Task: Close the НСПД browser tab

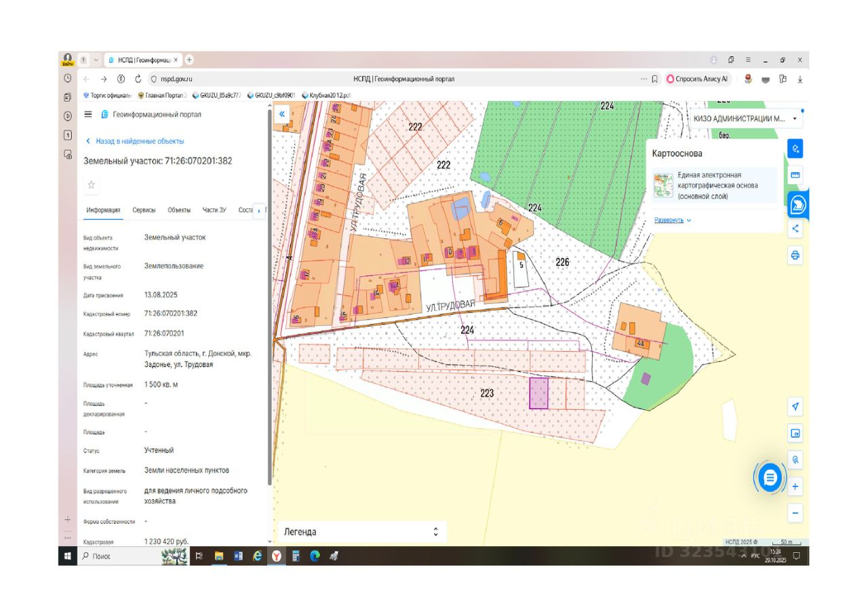Action: tap(176, 60)
